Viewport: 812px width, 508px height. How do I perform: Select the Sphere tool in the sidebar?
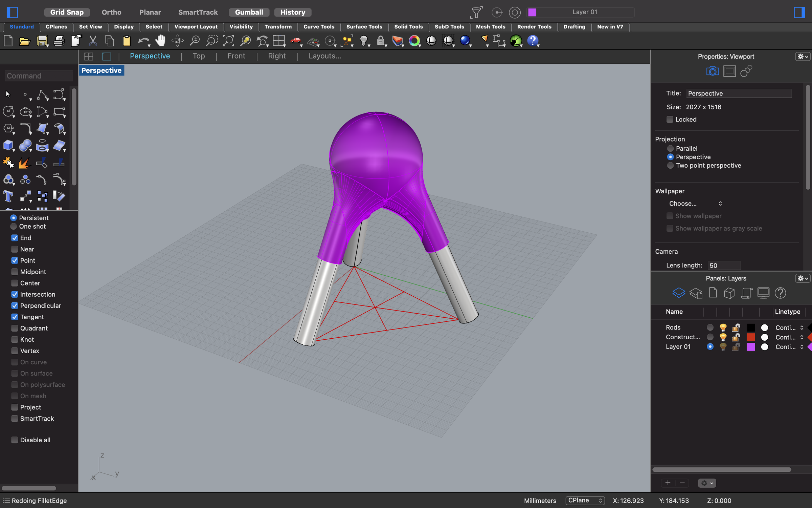coord(25,146)
